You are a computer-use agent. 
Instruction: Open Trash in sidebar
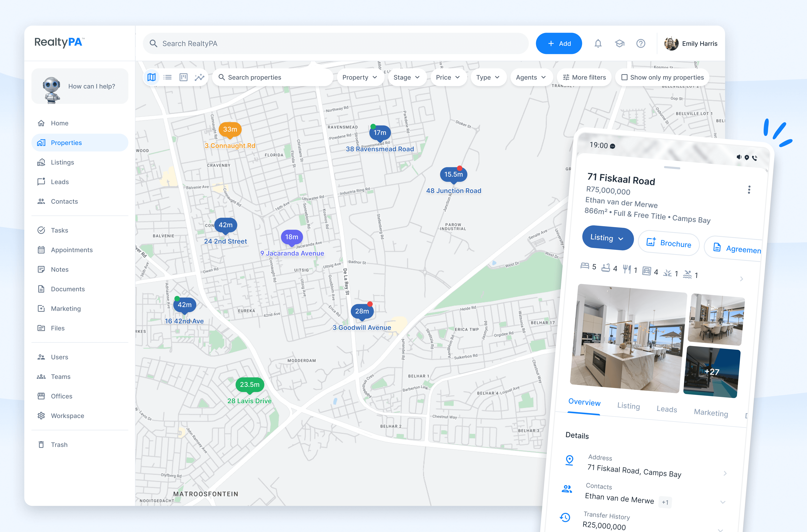pyautogui.click(x=80, y=445)
